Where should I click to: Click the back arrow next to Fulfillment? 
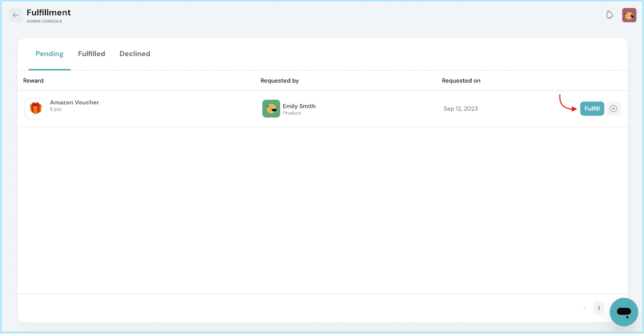click(x=16, y=15)
